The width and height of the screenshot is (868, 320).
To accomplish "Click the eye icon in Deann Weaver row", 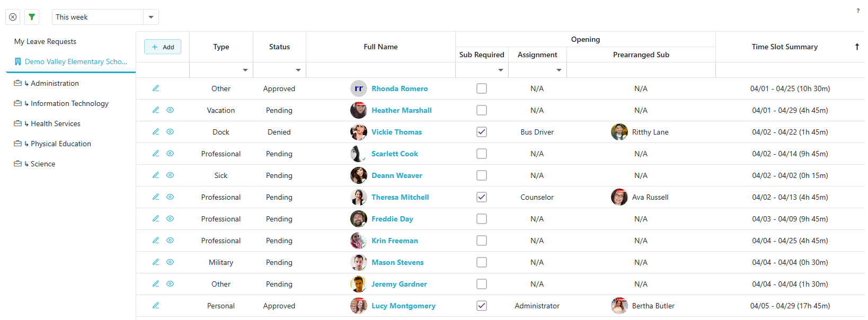I will click(x=170, y=175).
